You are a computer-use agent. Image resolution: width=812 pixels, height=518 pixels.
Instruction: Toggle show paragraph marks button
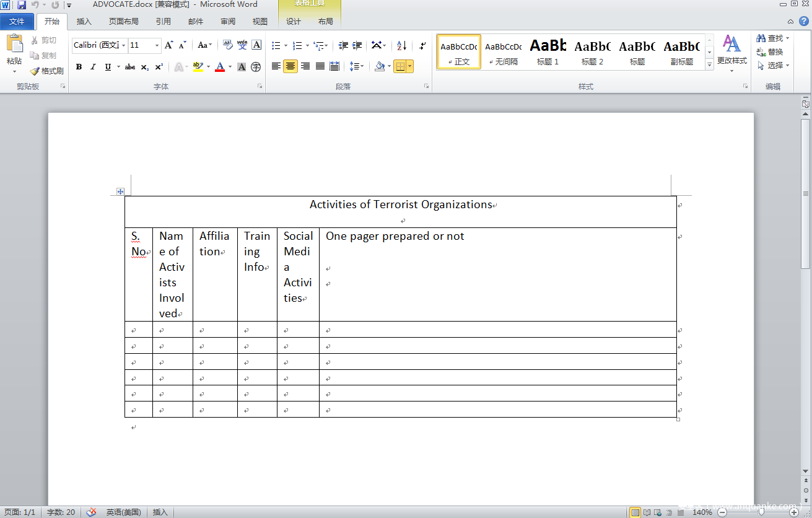[x=422, y=45]
